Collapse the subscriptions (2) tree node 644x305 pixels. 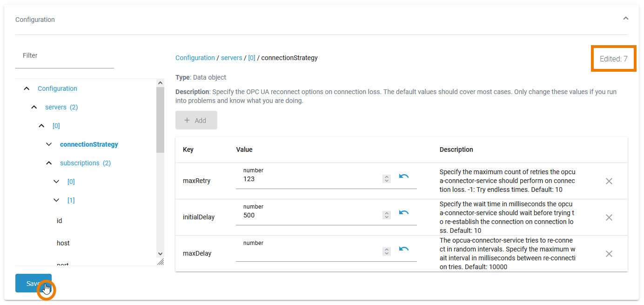49,163
